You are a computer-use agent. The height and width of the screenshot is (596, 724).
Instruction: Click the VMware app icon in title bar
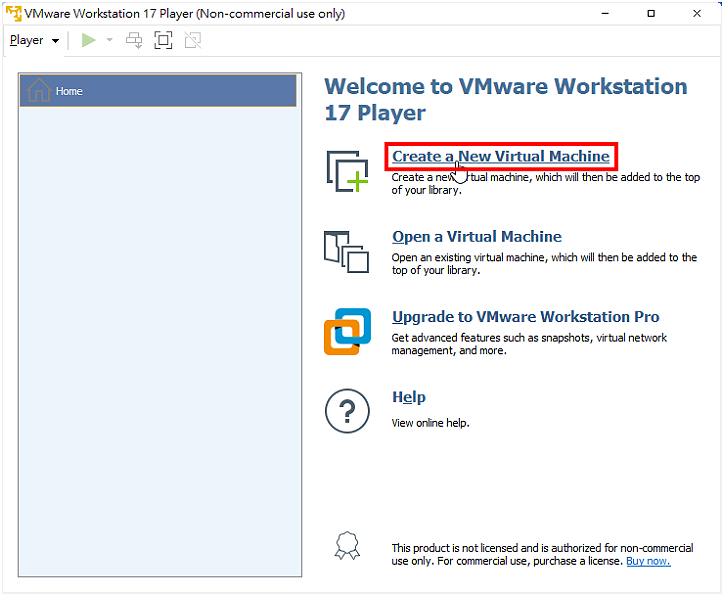(x=13, y=13)
